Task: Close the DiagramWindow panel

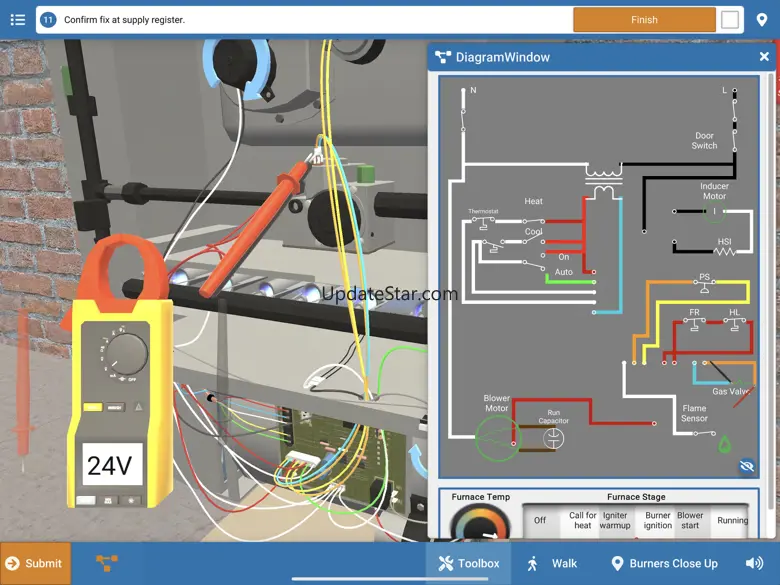Action: [x=764, y=57]
